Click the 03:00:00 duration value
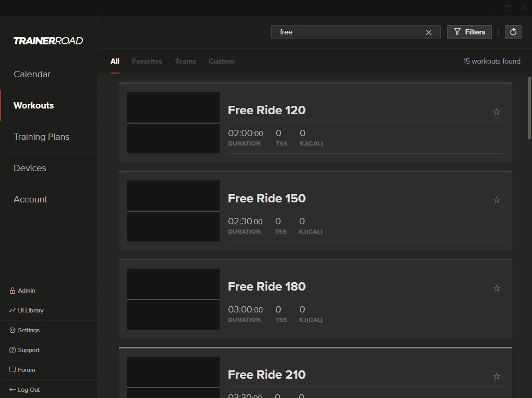The image size is (532, 398). tap(245, 309)
